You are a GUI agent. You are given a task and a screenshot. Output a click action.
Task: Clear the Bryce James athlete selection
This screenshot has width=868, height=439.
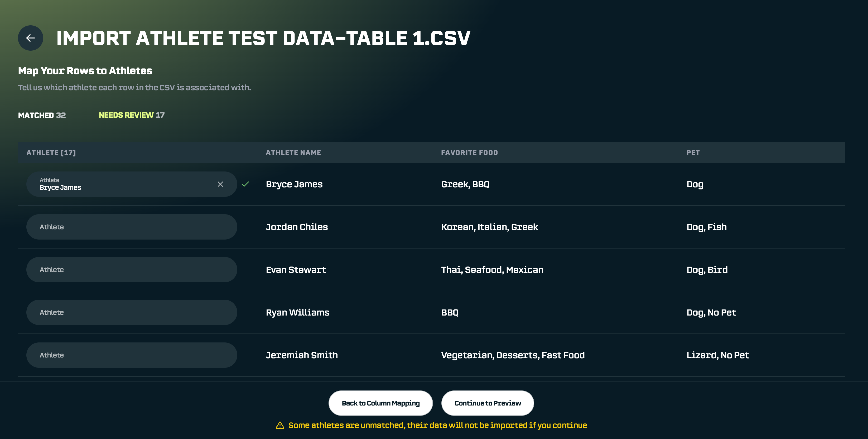pyautogui.click(x=220, y=184)
